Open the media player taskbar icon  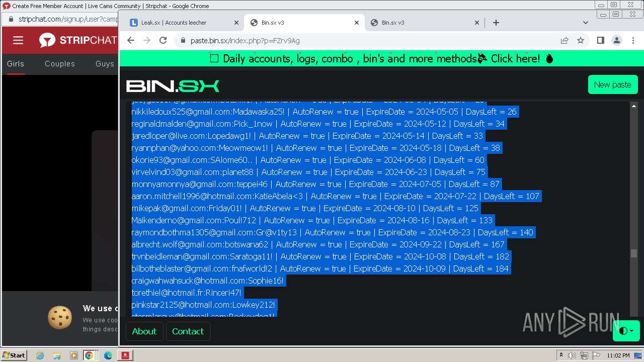click(73, 355)
